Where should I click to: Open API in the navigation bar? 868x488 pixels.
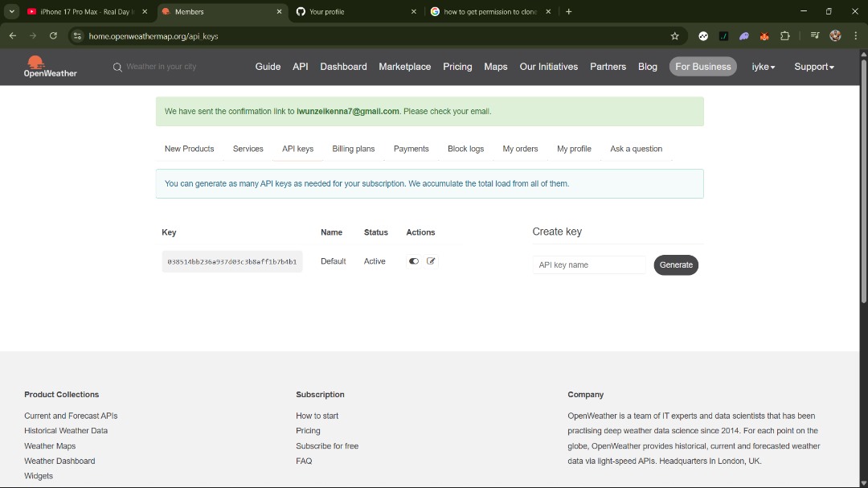pyautogui.click(x=300, y=67)
